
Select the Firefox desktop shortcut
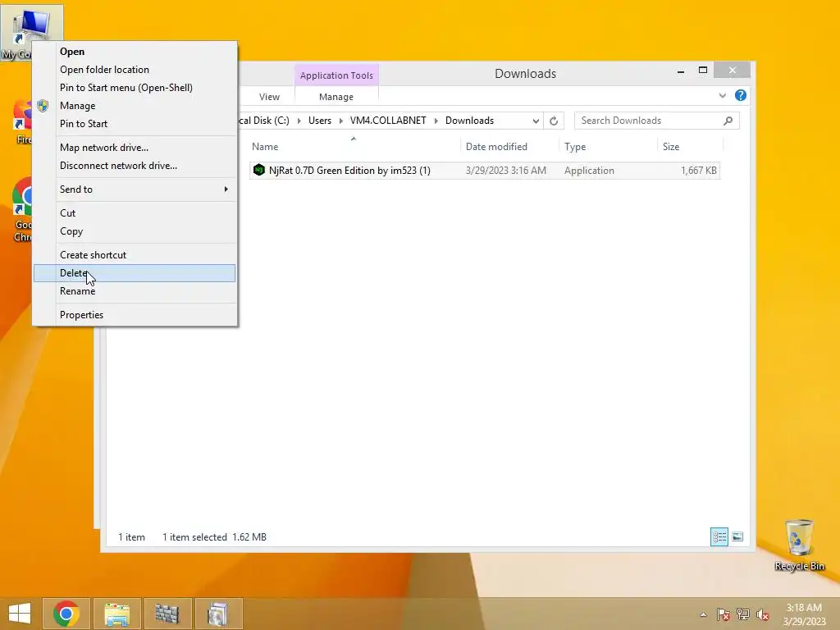22,121
